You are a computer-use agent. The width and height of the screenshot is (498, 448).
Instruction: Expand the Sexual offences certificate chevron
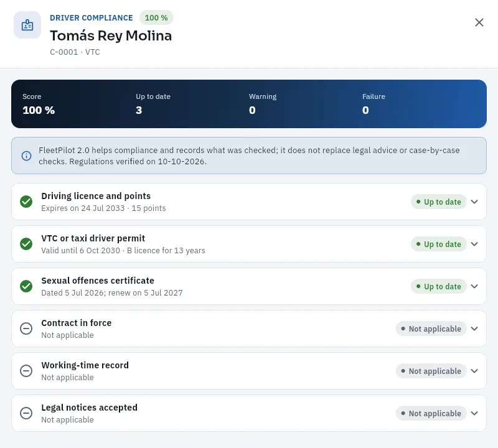coord(474,286)
